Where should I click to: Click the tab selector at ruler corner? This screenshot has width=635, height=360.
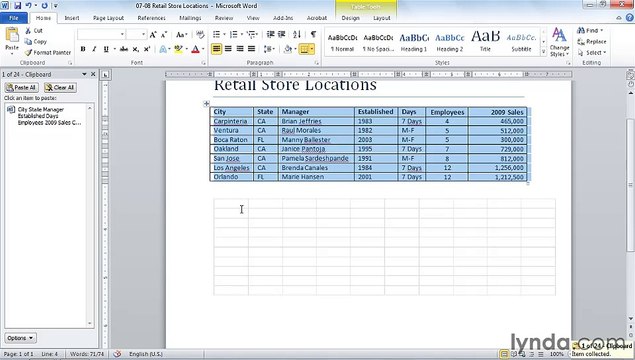pos(105,75)
